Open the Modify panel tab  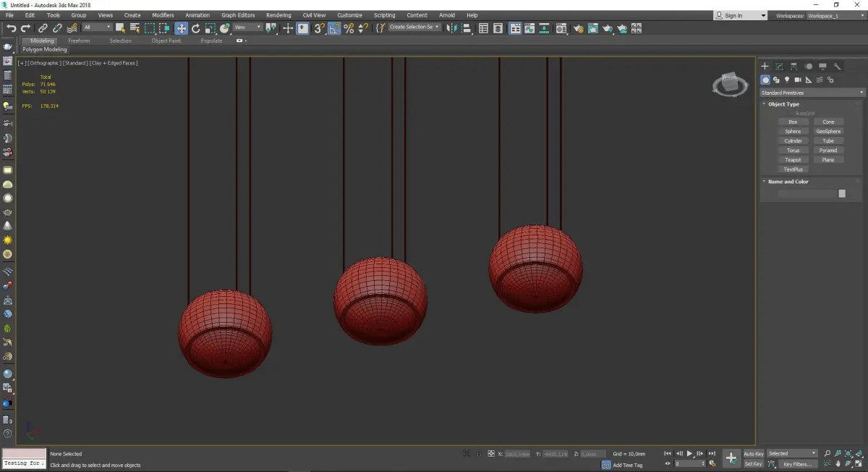click(779, 66)
